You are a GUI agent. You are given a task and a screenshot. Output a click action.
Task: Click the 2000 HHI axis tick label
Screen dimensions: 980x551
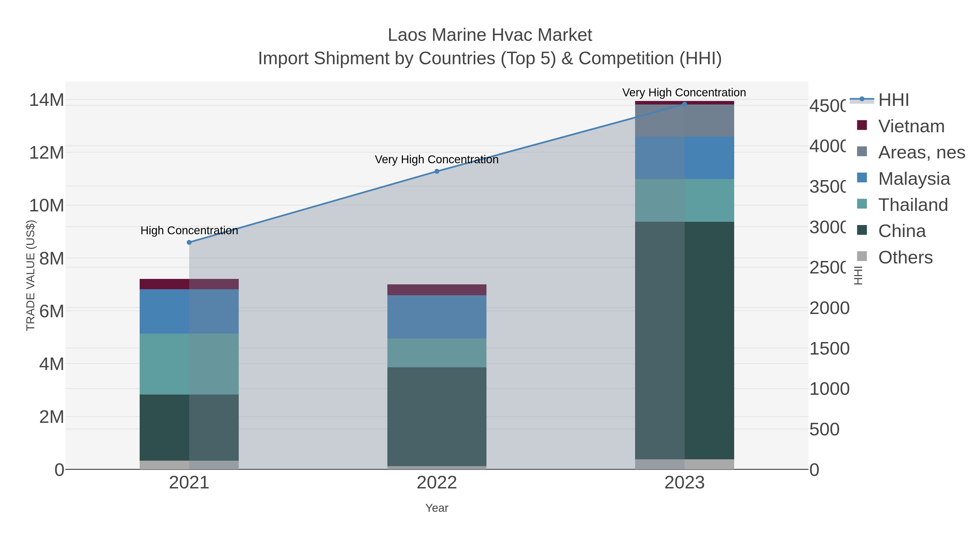829,308
